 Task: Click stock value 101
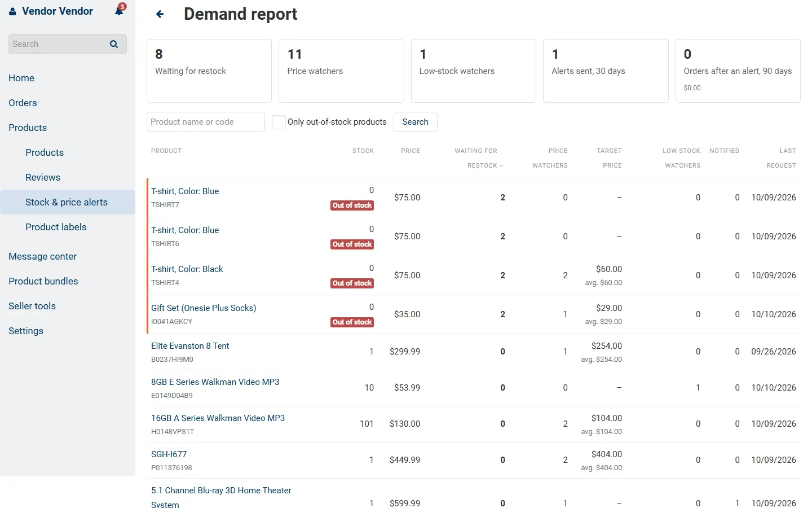[x=367, y=424]
